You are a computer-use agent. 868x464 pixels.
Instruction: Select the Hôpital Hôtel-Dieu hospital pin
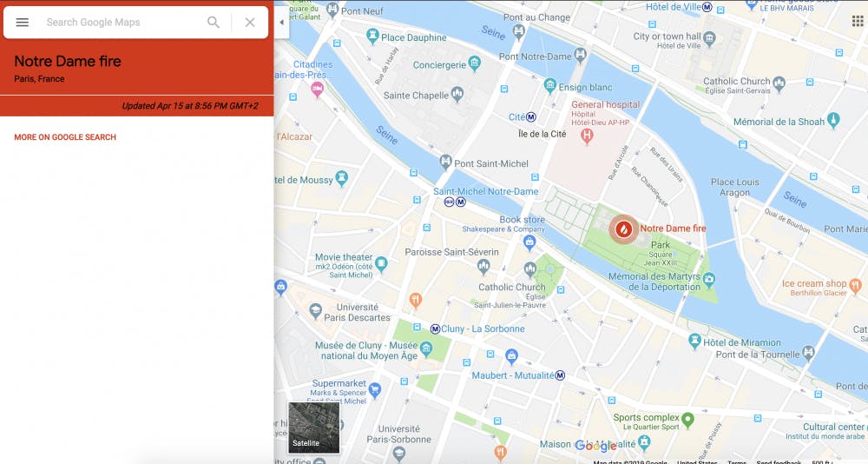click(587, 136)
